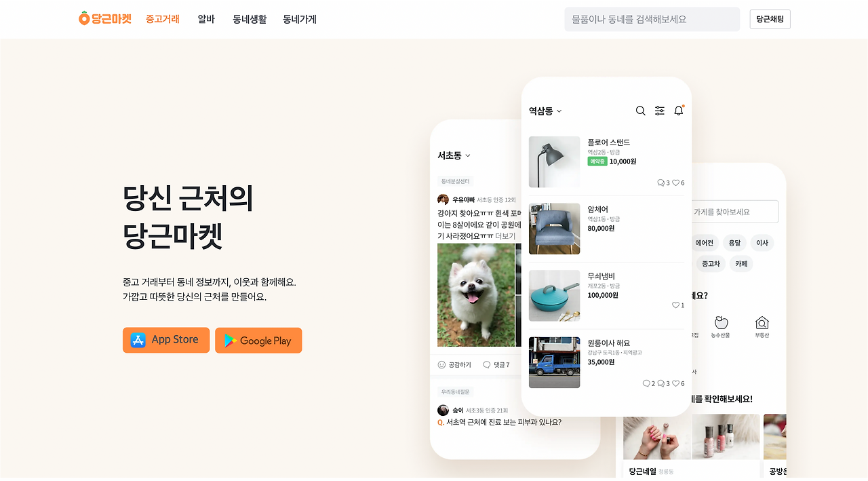This screenshot has width=868, height=481.
Task: Tap the 댓글 7 comment bubble icon
Action: click(486, 365)
